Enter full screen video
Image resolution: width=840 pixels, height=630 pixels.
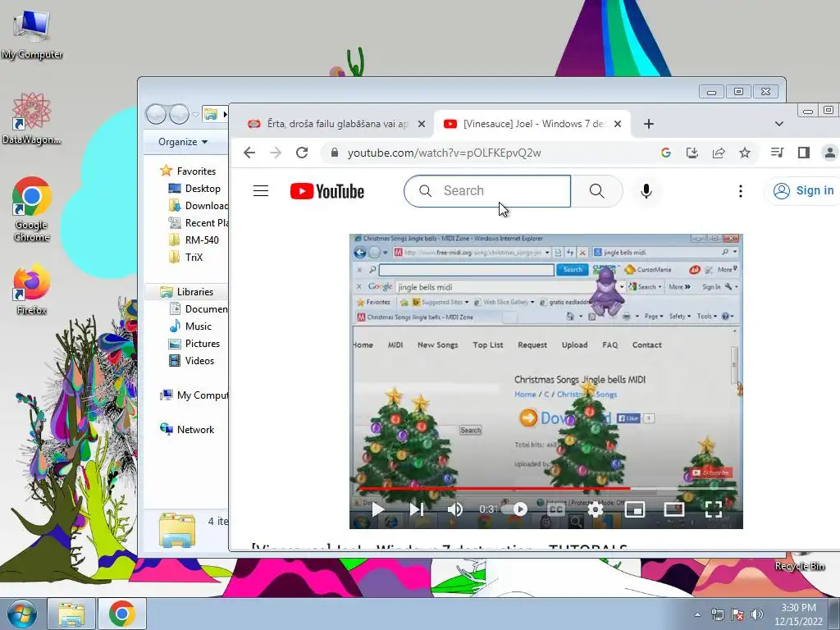(x=714, y=509)
